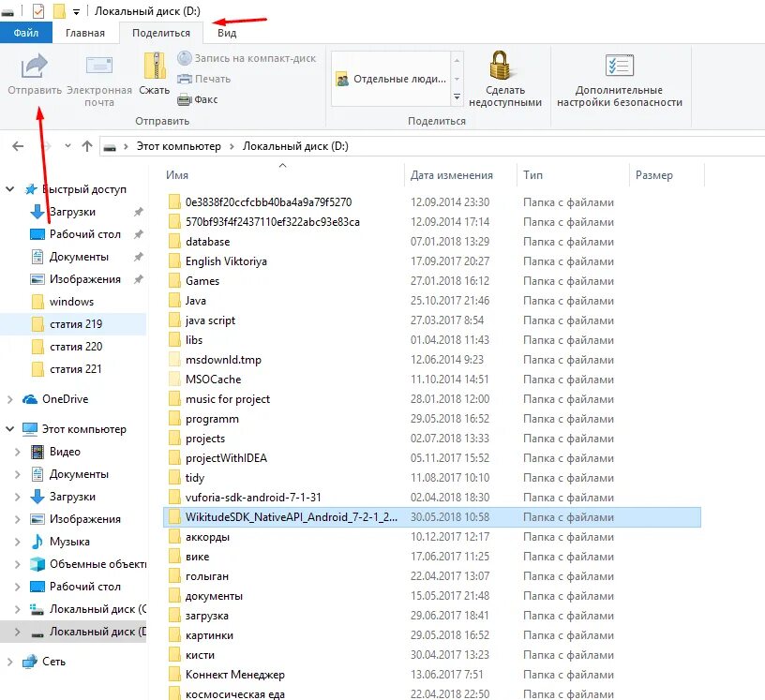Click the Факс fax option
This screenshot has height=700, width=765.
point(197,99)
